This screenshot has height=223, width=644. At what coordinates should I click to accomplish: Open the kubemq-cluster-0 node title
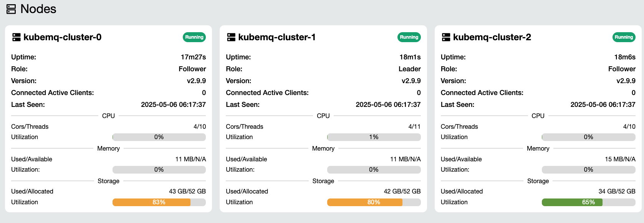pos(62,37)
